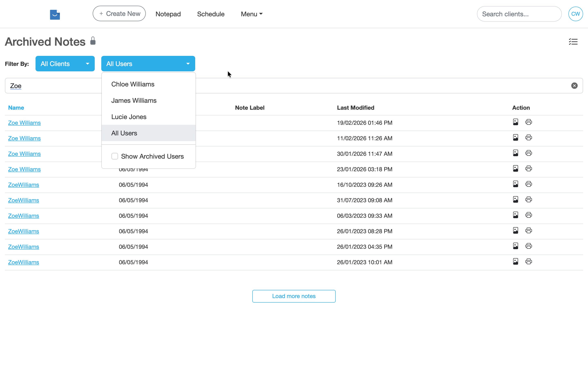The height and width of the screenshot is (367, 588).
Task: Open image icon for the 16/10/2023 note
Action: click(516, 184)
